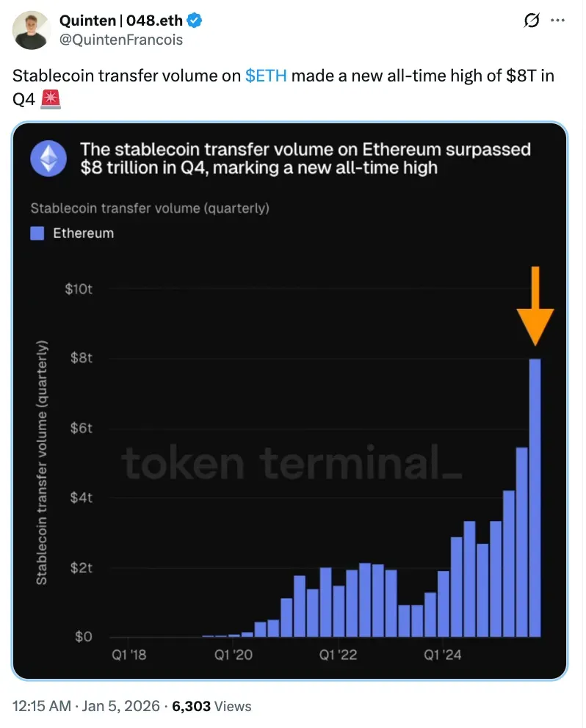The image size is (586, 728).
Task: Click the 6,303 Views count
Action: [x=211, y=706]
